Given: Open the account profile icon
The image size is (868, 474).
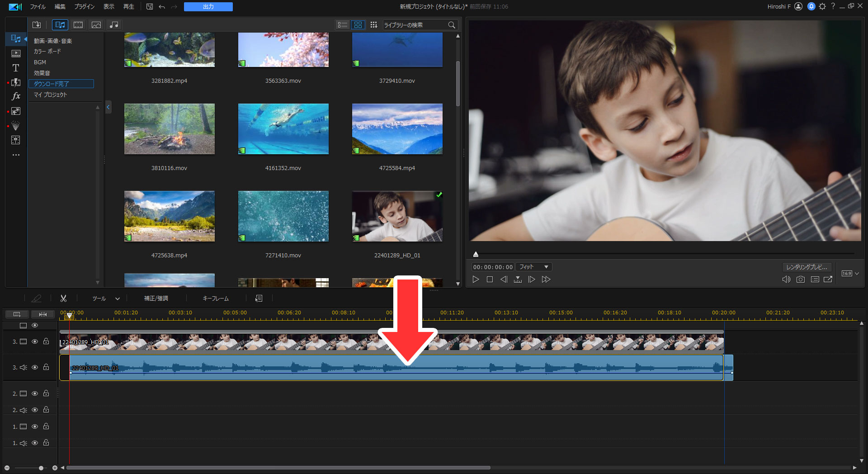Looking at the screenshot, I should pyautogui.click(x=798, y=6).
